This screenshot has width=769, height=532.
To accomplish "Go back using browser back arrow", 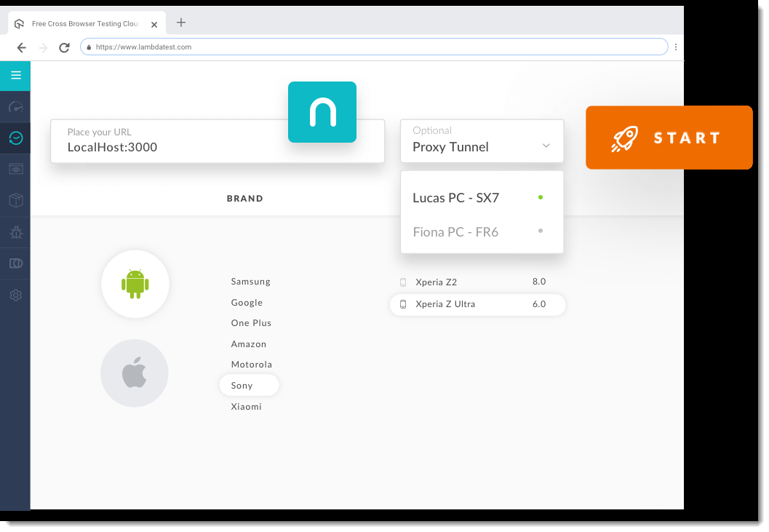I will [22, 47].
